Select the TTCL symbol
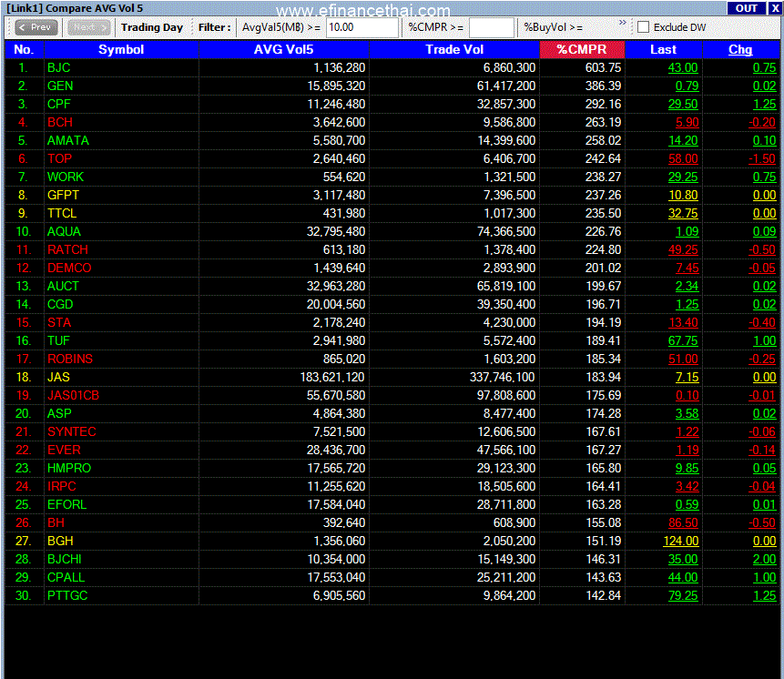The height and width of the screenshot is (679, 784). click(x=62, y=213)
